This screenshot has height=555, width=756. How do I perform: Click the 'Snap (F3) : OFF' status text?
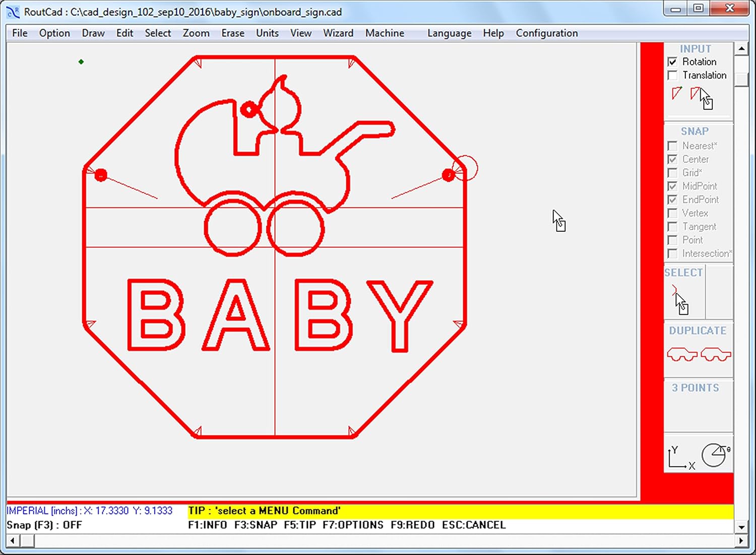[x=44, y=525]
